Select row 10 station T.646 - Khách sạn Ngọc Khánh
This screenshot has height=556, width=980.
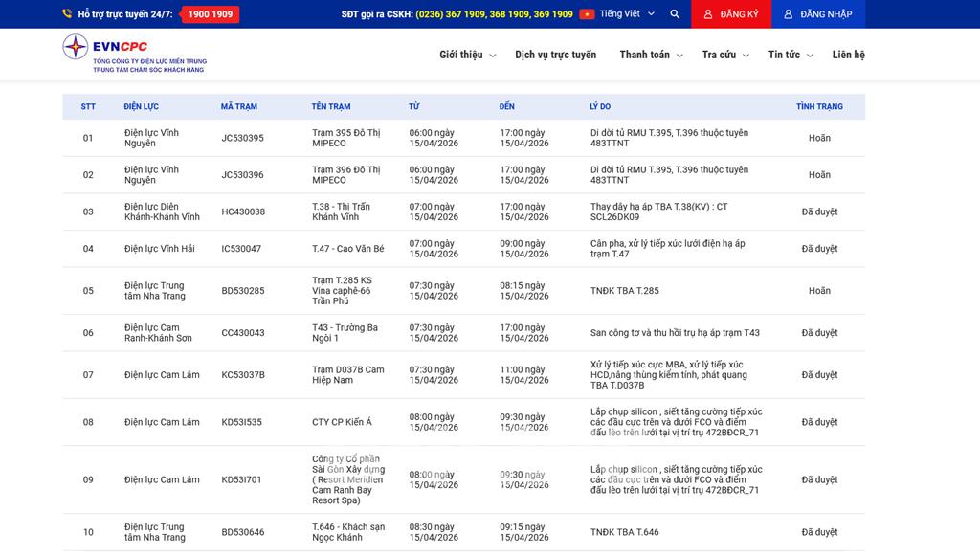[346, 532]
